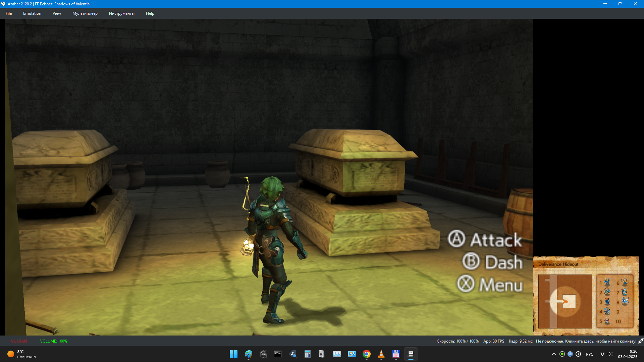Open the command prompt from taskbar

coord(278,354)
